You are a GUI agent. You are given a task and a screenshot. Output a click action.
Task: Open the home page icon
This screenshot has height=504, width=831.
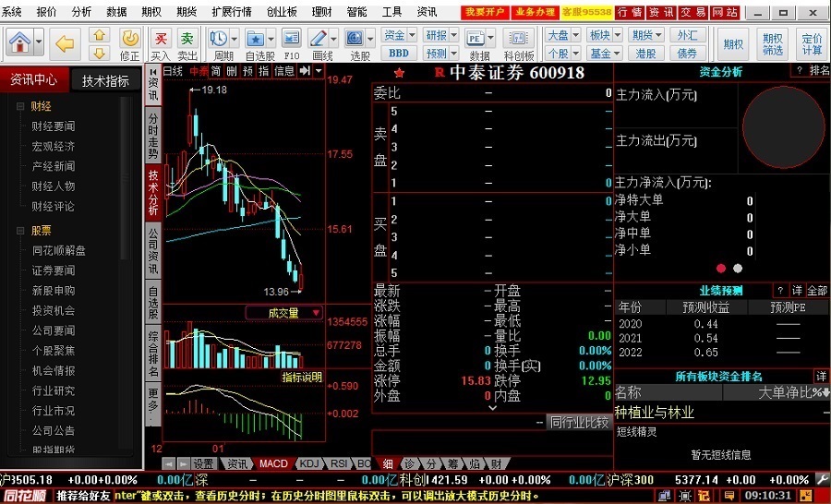(19, 42)
